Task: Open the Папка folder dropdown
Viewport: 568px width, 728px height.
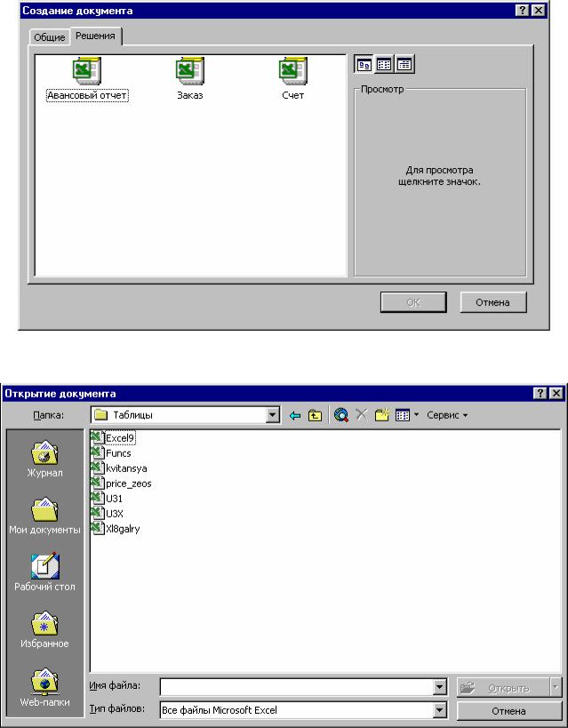Action: pyautogui.click(x=273, y=415)
